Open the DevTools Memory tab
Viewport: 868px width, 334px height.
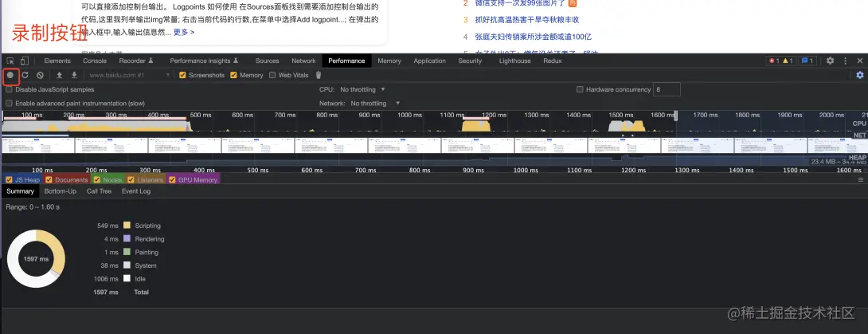[389, 61]
